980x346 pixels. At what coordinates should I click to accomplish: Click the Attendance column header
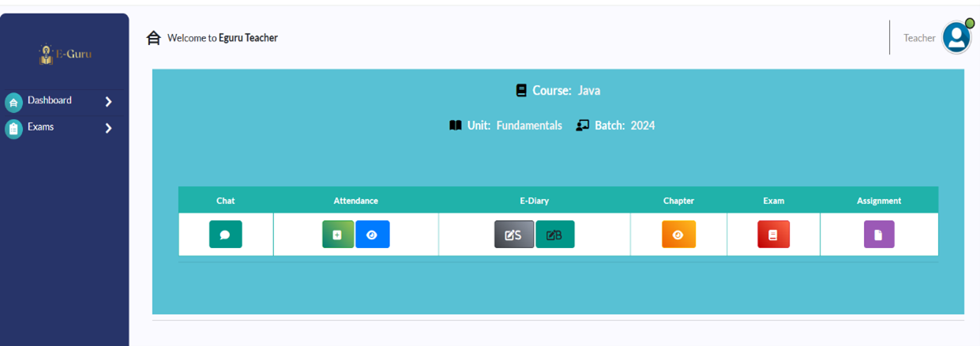[355, 201]
